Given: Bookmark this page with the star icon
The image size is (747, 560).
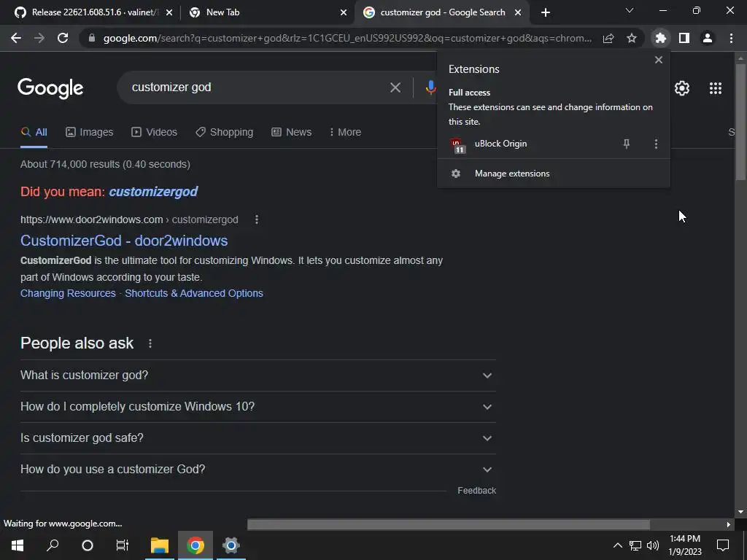Looking at the screenshot, I should 632,38.
